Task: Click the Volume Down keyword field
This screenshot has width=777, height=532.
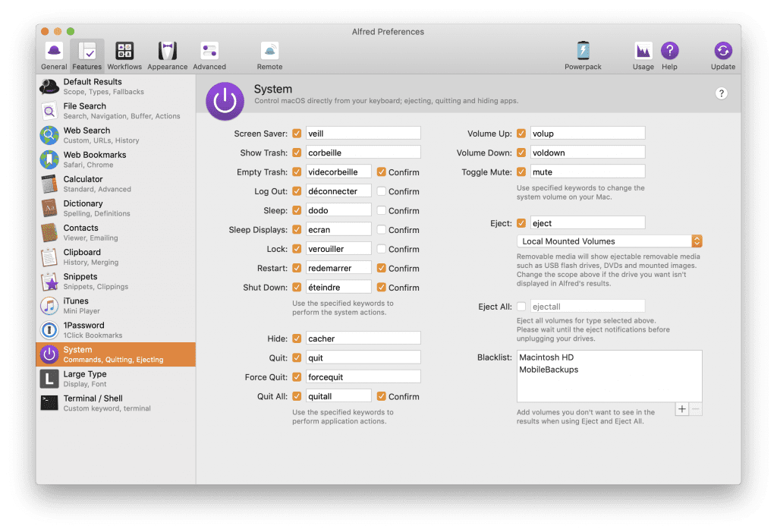Action: click(588, 153)
